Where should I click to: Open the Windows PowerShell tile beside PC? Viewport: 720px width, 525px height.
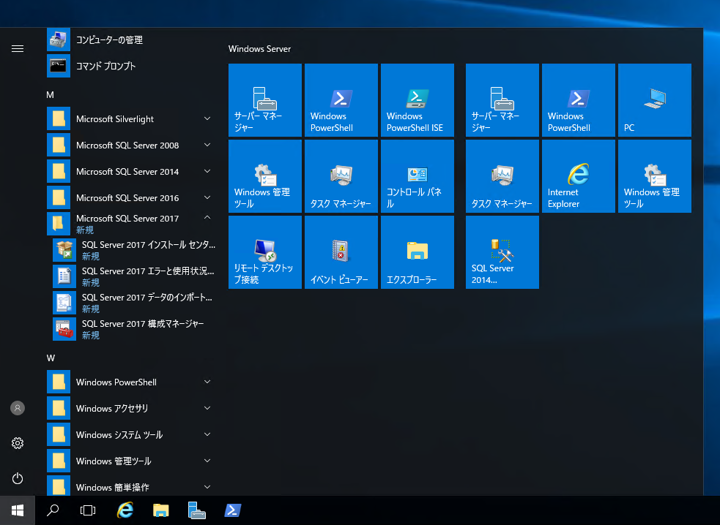pyautogui.click(x=579, y=100)
